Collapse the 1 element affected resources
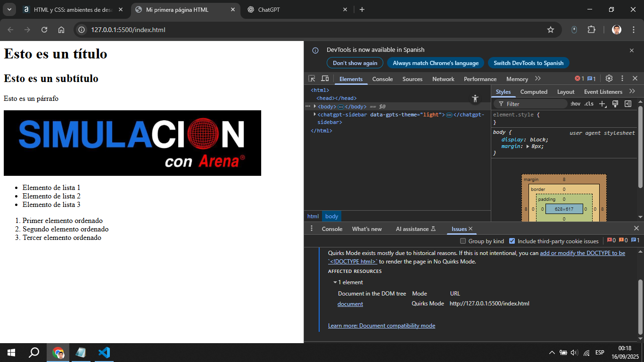The width and height of the screenshot is (644, 362). (335, 282)
